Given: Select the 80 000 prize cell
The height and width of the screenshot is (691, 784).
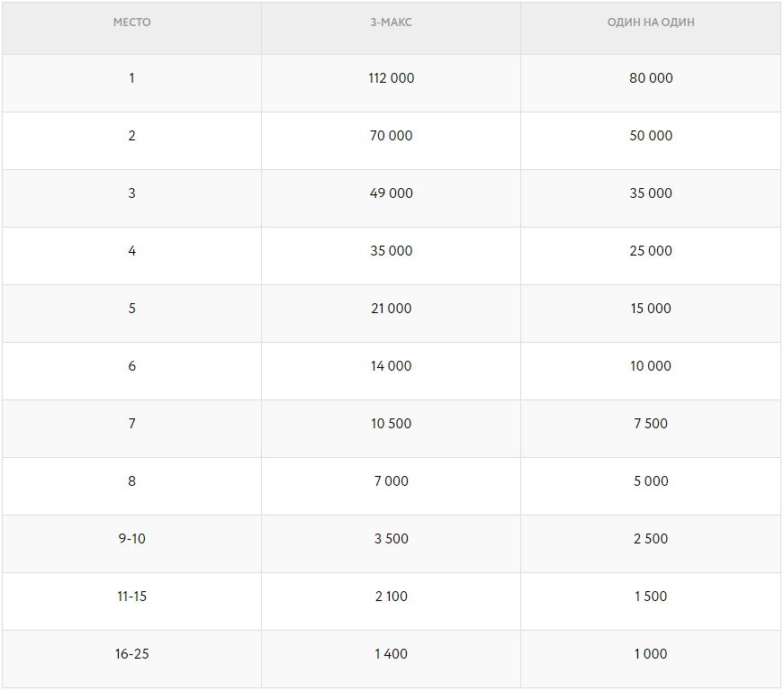Looking at the screenshot, I should point(651,78).
